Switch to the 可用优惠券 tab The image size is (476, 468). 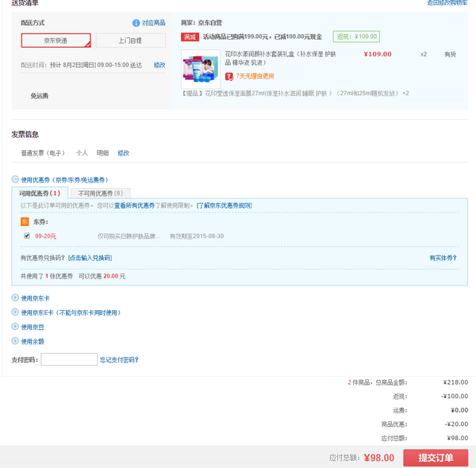pos(40,194)
